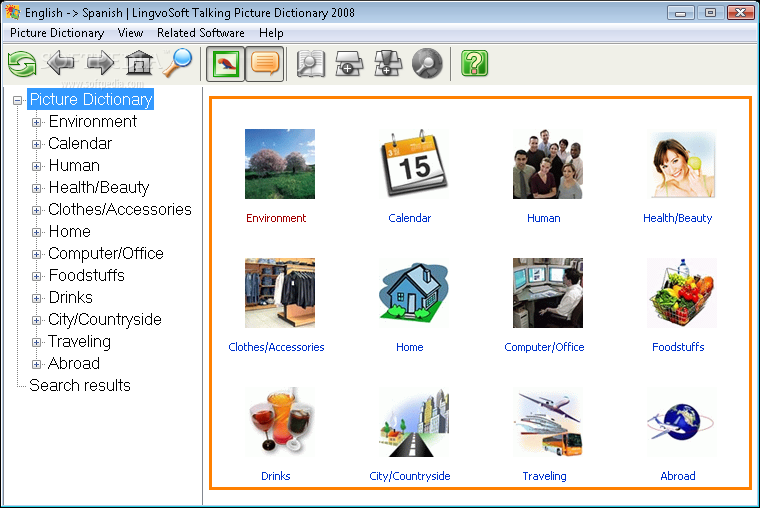Click the City/Countryside road picture

coord(414,422)
